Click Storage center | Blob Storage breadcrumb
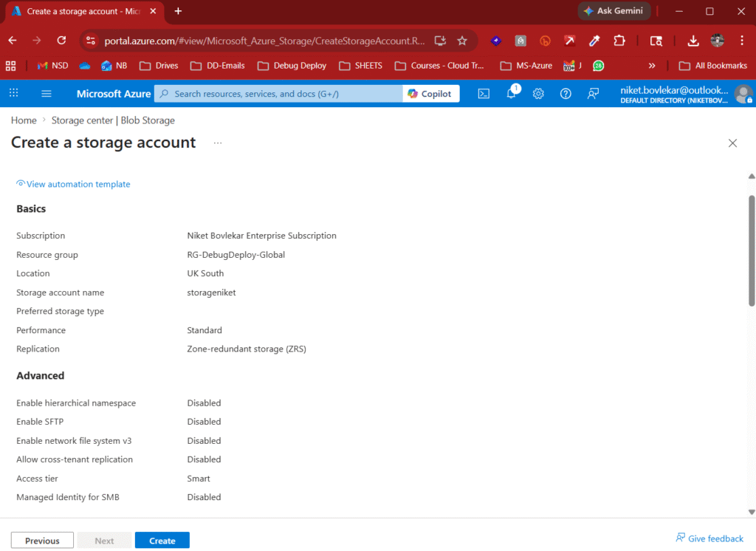This screenshot has height=551, width=756. click(113, 120)
